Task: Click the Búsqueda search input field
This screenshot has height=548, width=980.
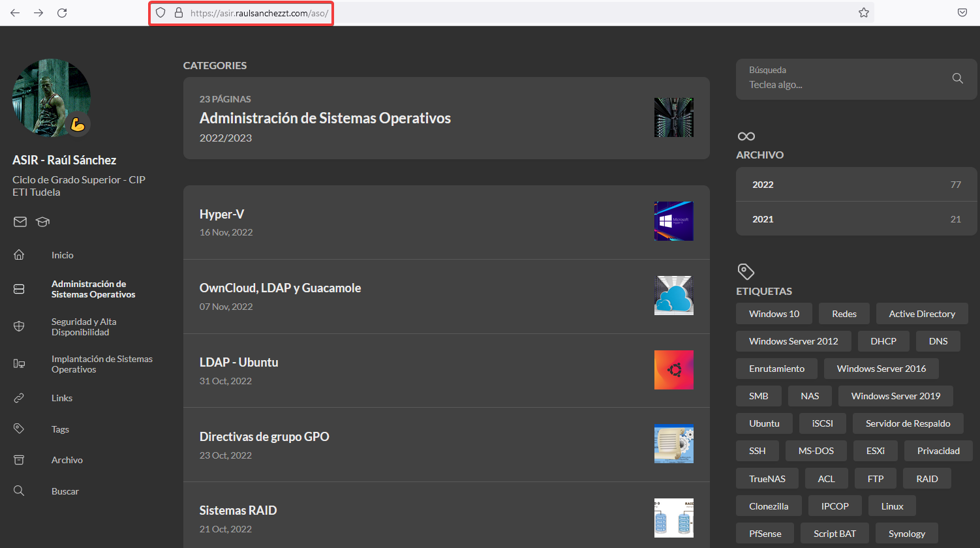Action: click(842, 85)
